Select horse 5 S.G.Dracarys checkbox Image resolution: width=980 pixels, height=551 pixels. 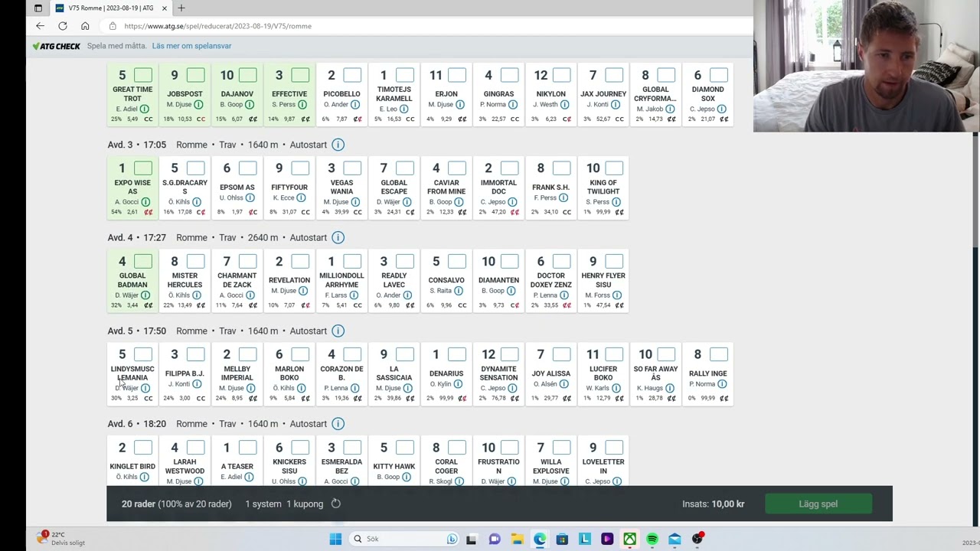pos(195,168)
